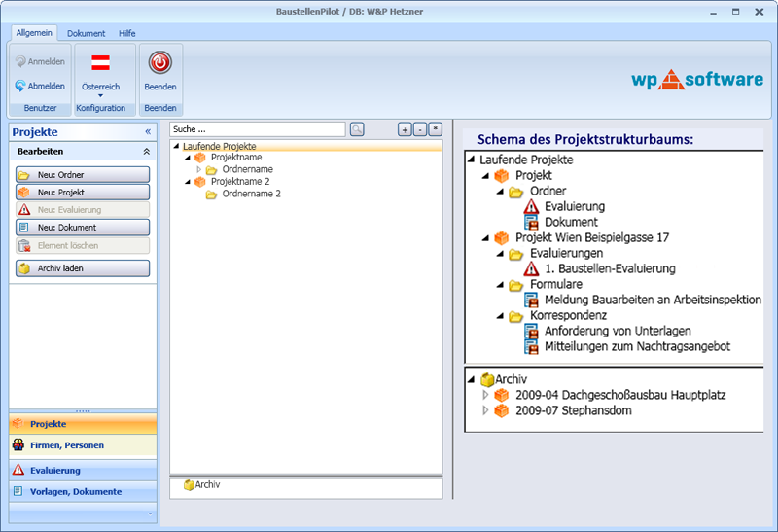Collapse the Bearbeiten section
The image size is (778, 532).
[x=147, y=152]
